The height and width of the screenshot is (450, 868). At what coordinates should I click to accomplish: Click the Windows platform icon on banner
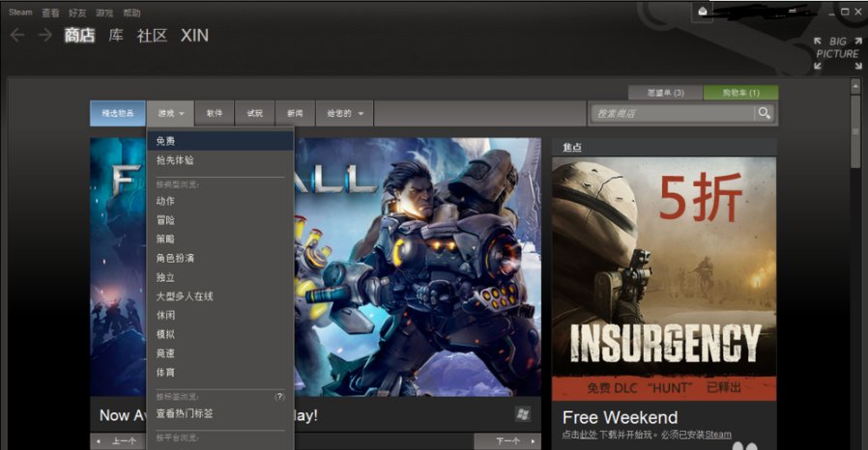pos(522,414)
